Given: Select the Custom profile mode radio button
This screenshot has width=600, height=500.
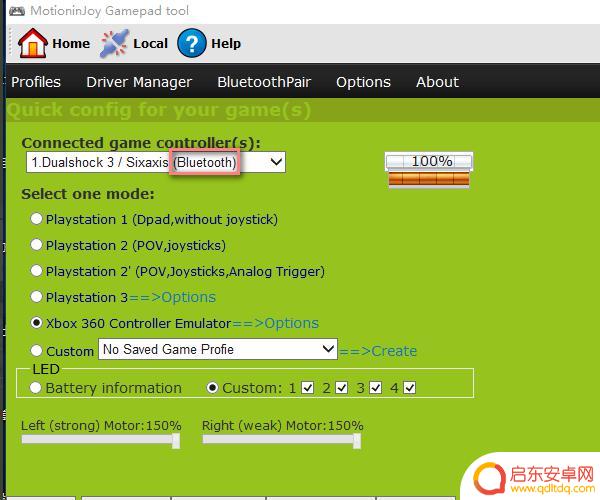Looking at the screenshot, I should click(36, 350).
